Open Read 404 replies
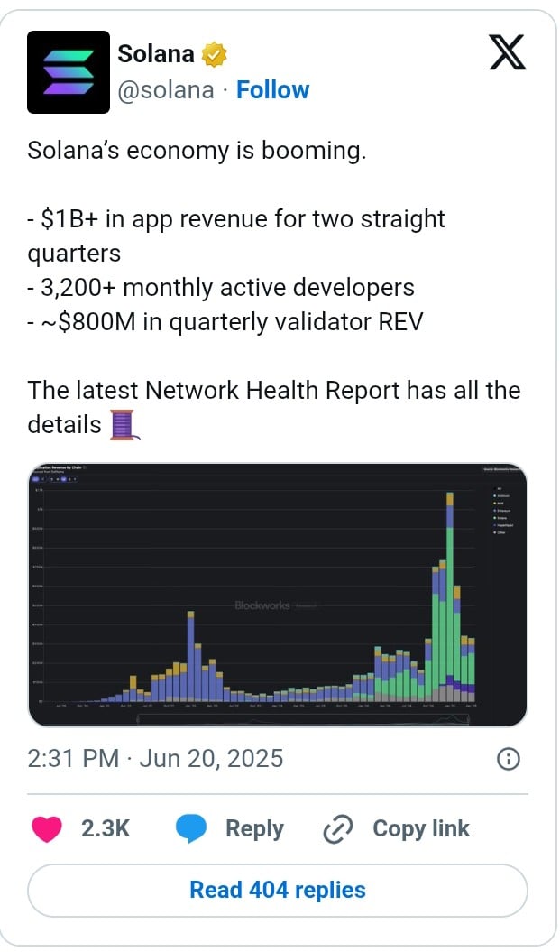Image resolution: width=560 pixels, height=952 pixels. (x=278, y=890)
